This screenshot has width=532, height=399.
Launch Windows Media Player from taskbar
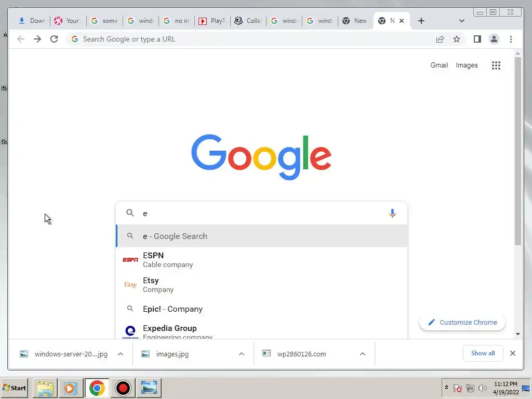pos(71,388)
